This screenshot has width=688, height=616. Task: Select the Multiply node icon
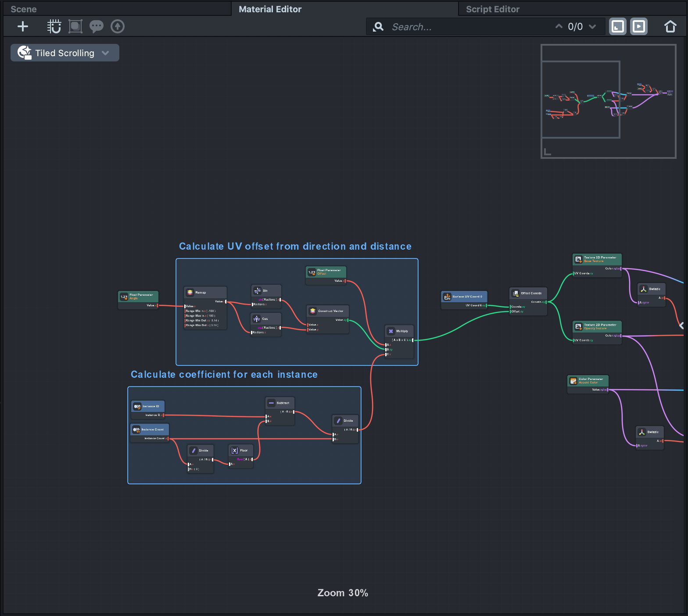(x=391, y=331)
